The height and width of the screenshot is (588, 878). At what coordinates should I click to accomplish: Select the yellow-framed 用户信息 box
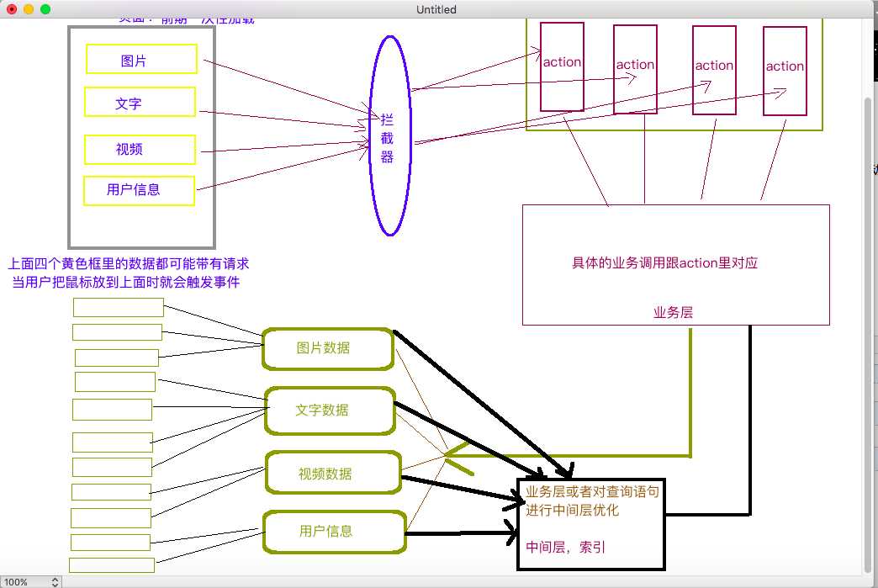[139, 190]
